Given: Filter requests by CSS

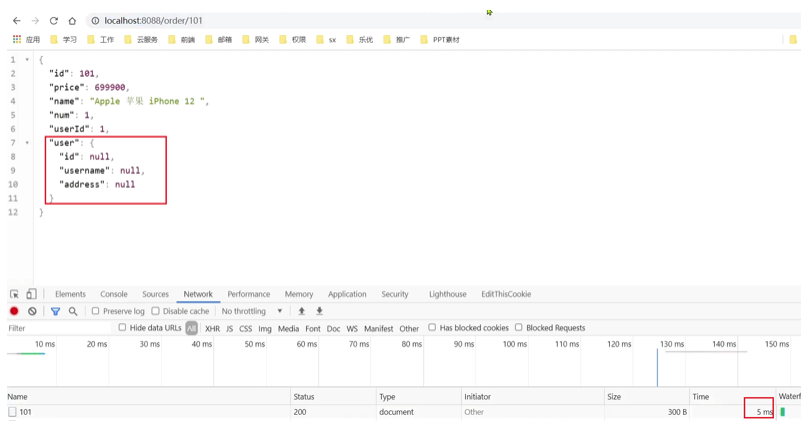Looking at the screenshot, I should coord(246,328).
